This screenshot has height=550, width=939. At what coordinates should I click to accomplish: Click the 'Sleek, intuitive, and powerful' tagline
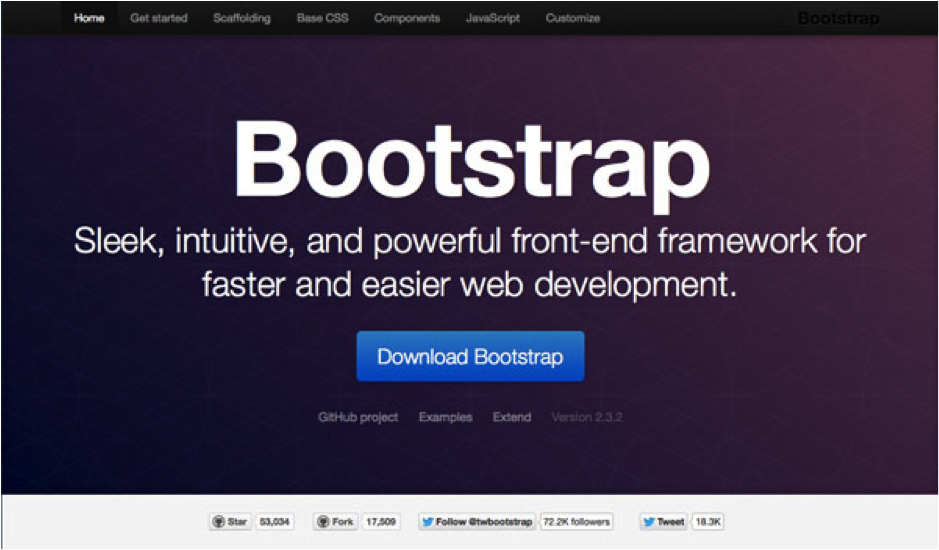pos(470,262)
